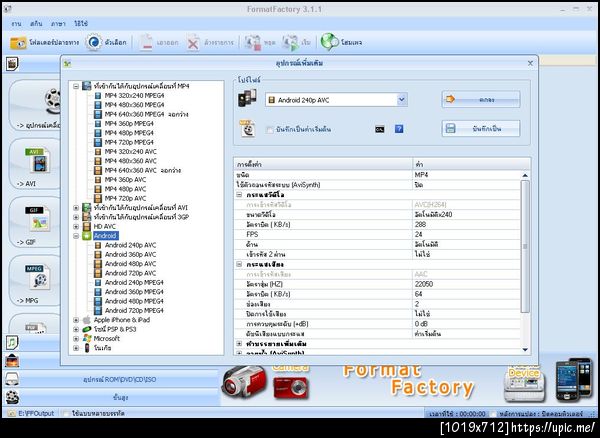Image resolution: width=600 pixels, height=438 pixels.
Task: Click the start conversion toolbar icon
Action: (x=290, y=42)
